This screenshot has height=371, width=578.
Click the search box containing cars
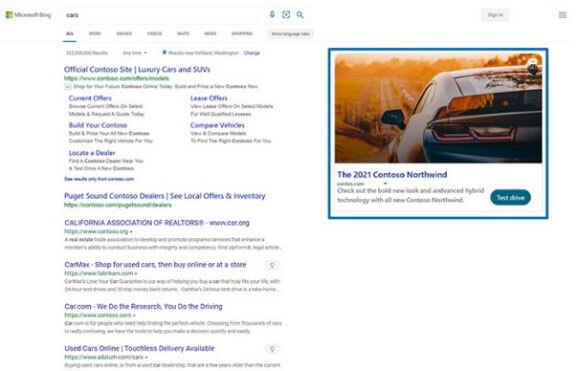[164, 15]
